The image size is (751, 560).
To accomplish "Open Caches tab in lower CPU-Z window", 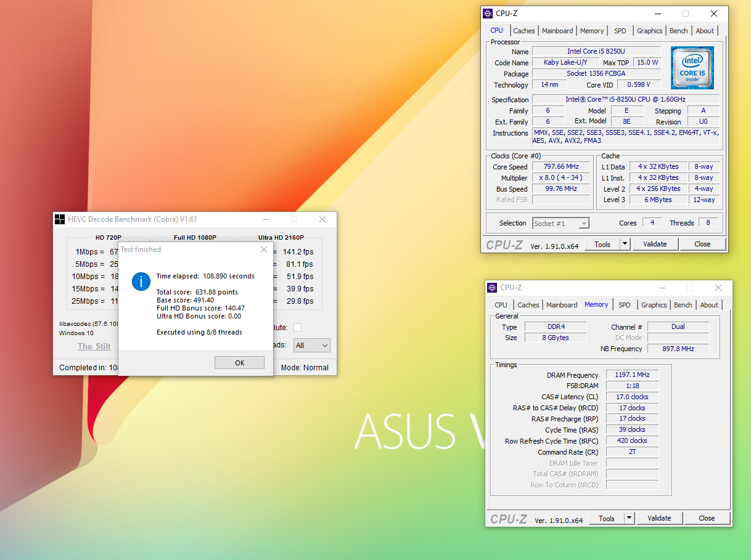I will (x=528, y=305).
